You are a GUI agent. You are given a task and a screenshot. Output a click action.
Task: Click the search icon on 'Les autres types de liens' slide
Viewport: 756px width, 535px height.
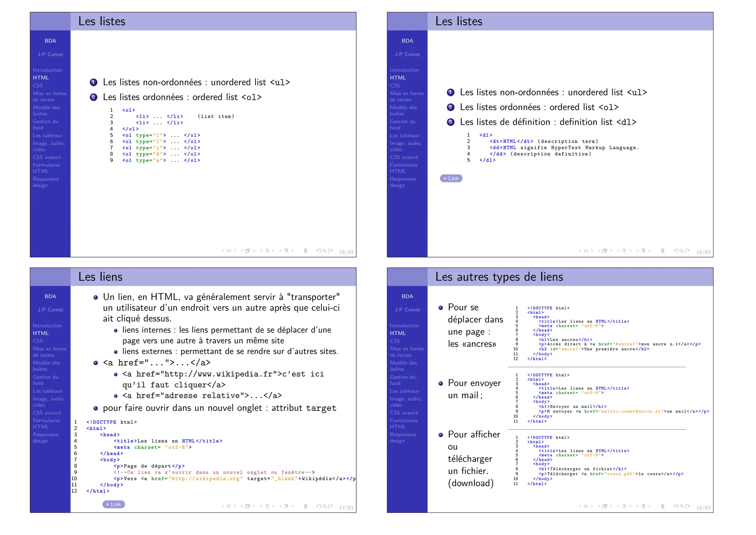(x=682, y=506)
